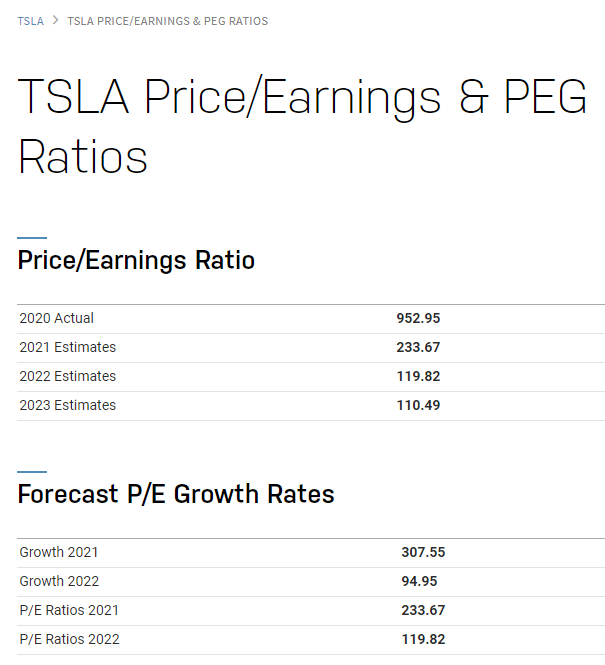This screenshot has height=665, width=605.
Task: Click the Forecast P/E Growth Rates heading
Action: (176, 494)
